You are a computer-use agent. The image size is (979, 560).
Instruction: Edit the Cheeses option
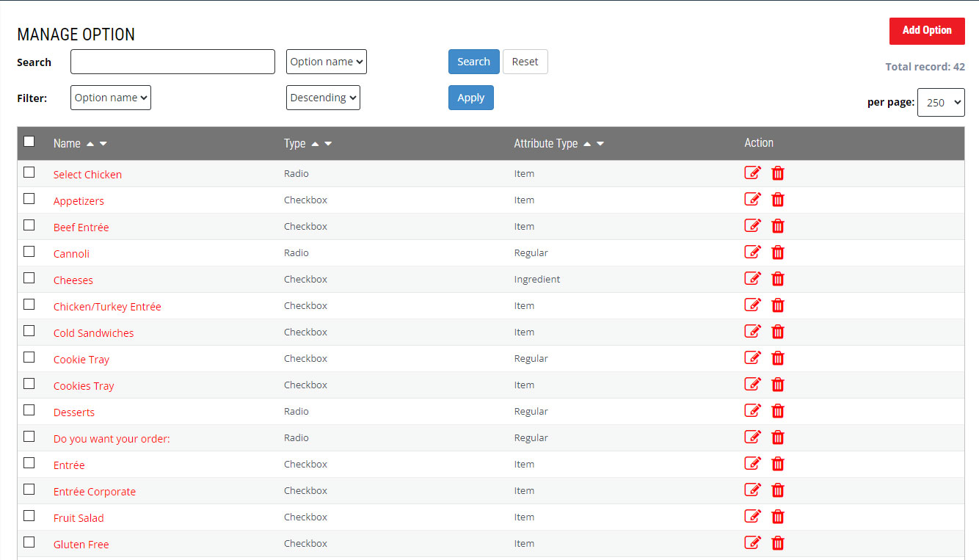pyautogui.click(x=753, y=278)
